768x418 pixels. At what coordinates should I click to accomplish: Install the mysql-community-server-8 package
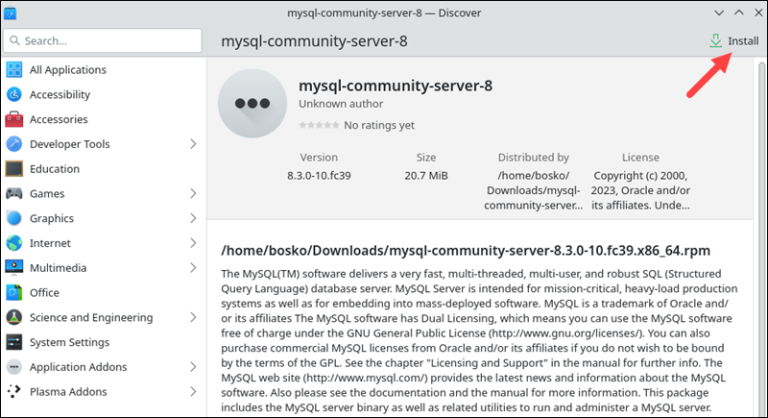pyautogui.click(x=734, y=41)
